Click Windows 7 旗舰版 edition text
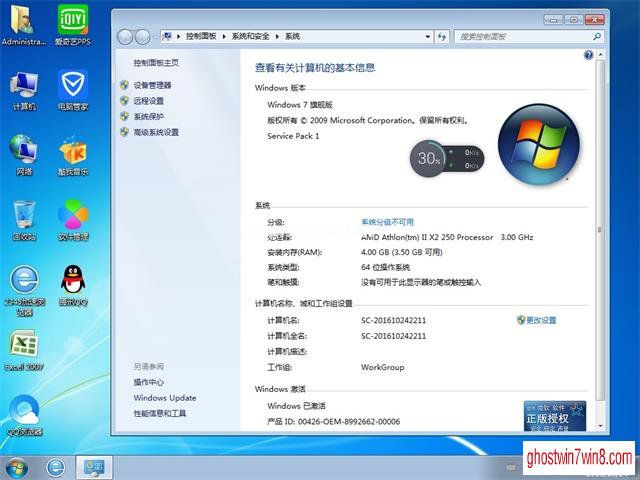Viewport: 640px width, 480px height. 300,104
